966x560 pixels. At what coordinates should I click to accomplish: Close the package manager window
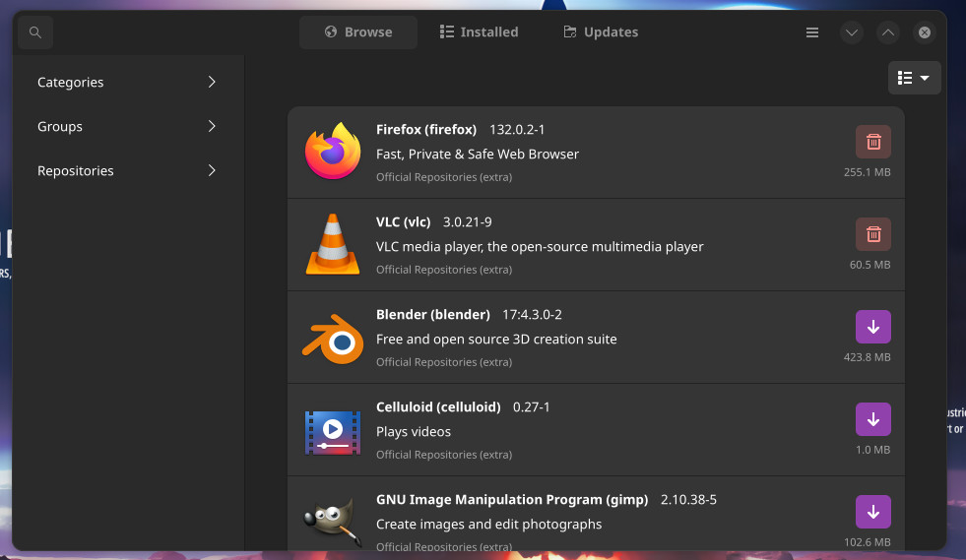coord(924,32)
